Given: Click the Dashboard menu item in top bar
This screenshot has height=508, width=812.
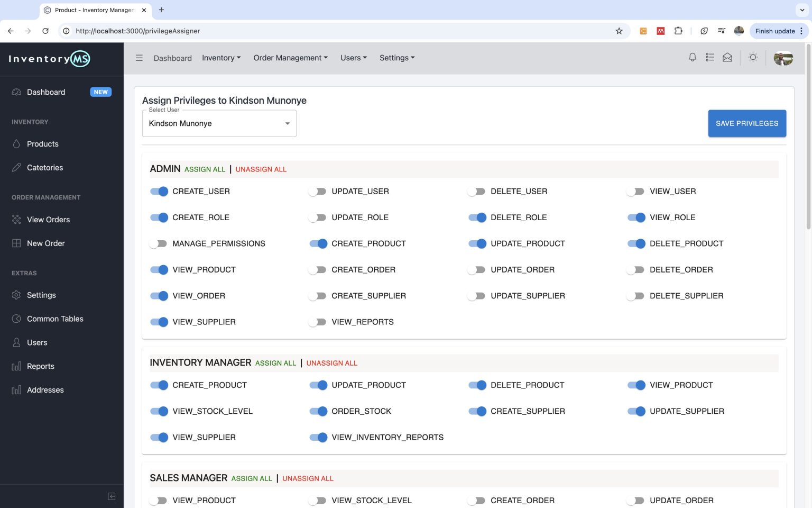Looking at the screenshot, I should [x=172, y=58].
